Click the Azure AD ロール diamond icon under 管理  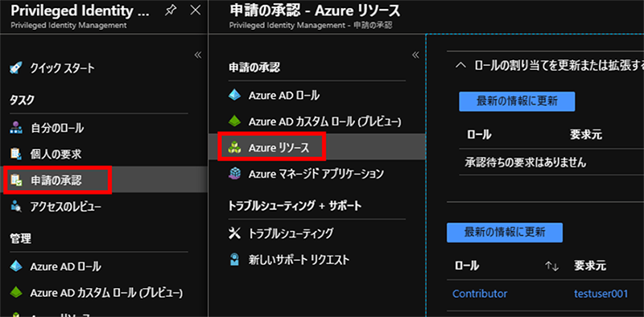[15, 266]
